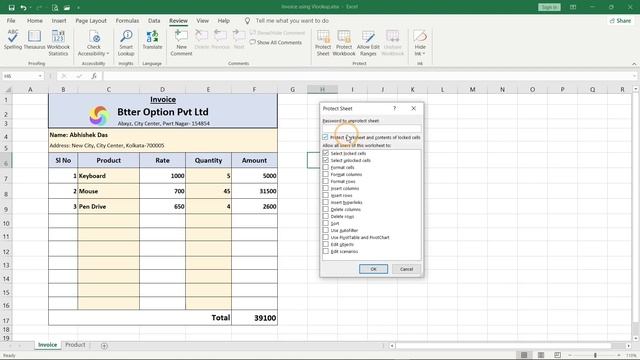Check the Sort option

coord(326,223)
